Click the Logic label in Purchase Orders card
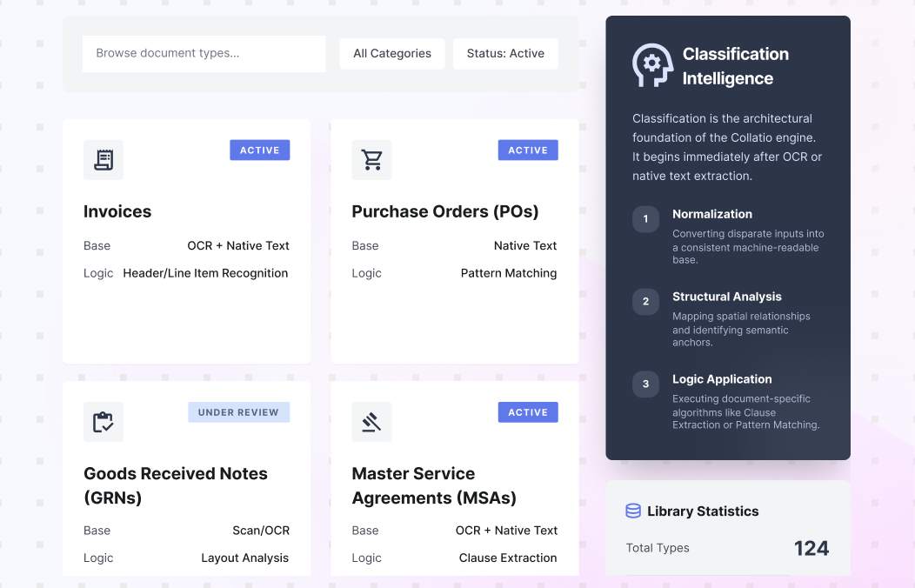The width and height of the screenshot is (915, 588). (x=366, y=273)
